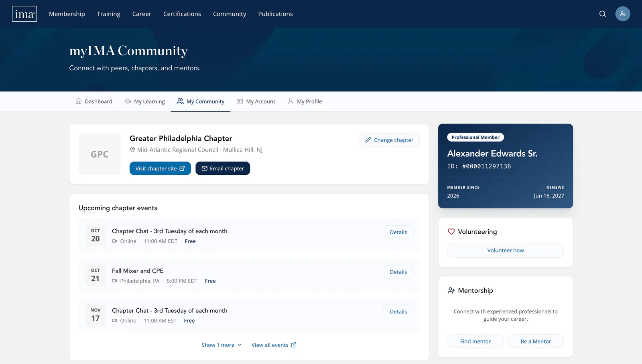Screen dimensions: 642x364
Task: Click the Mid-Atlantic Regional Council text
Action: (178, 150)
